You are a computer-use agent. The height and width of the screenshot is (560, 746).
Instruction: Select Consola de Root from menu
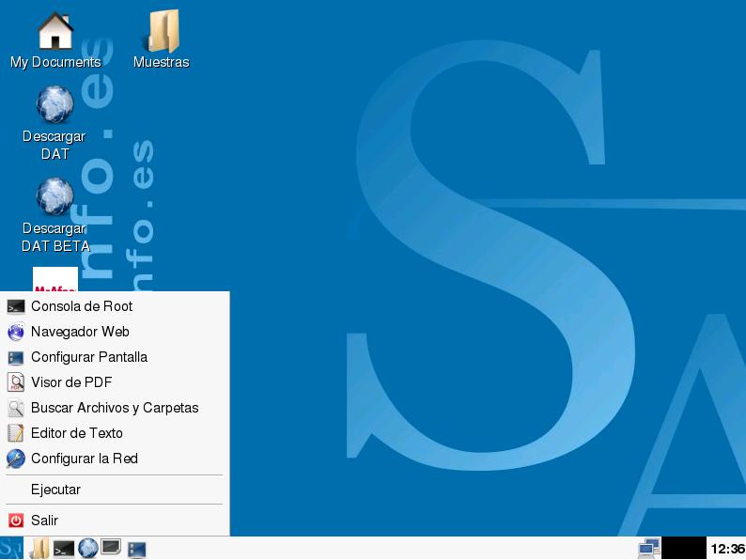(x=115, y=306)
